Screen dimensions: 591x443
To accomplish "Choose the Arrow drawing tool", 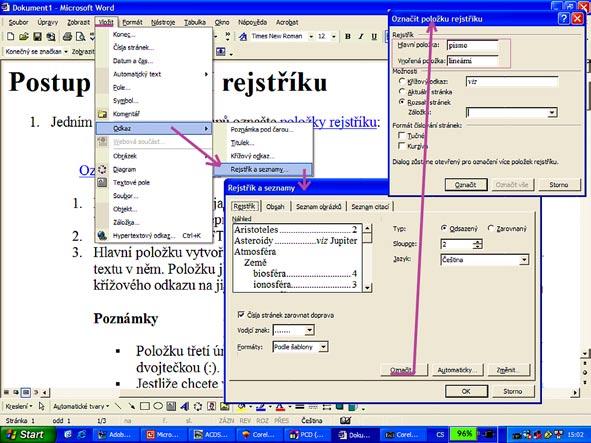I will click(x=131, y=406).
